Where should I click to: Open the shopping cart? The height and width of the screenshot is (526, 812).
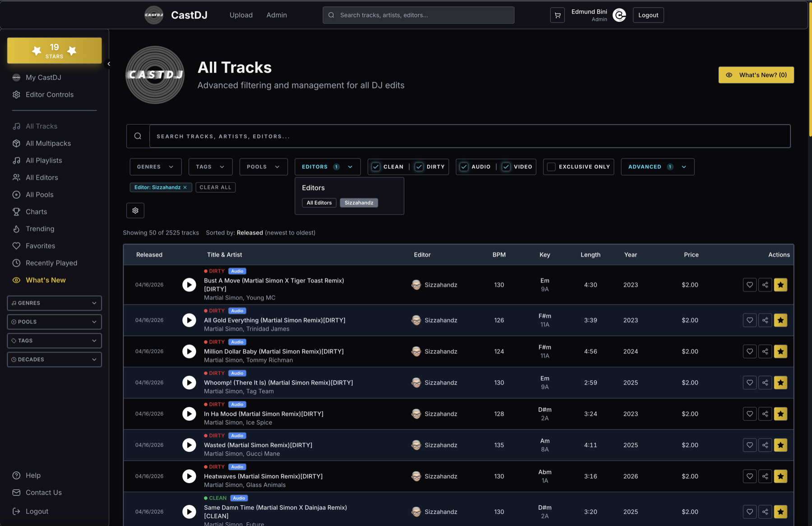click(x=557, y=15)
